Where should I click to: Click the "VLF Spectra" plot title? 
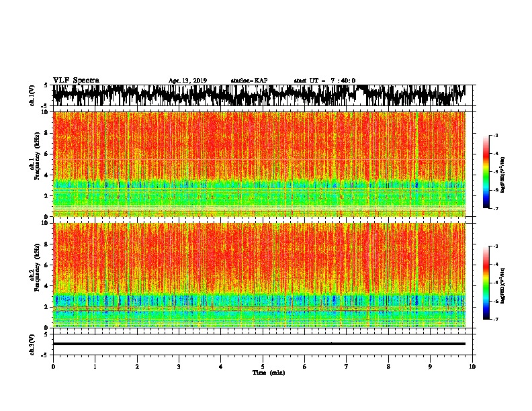pos(76,81)
